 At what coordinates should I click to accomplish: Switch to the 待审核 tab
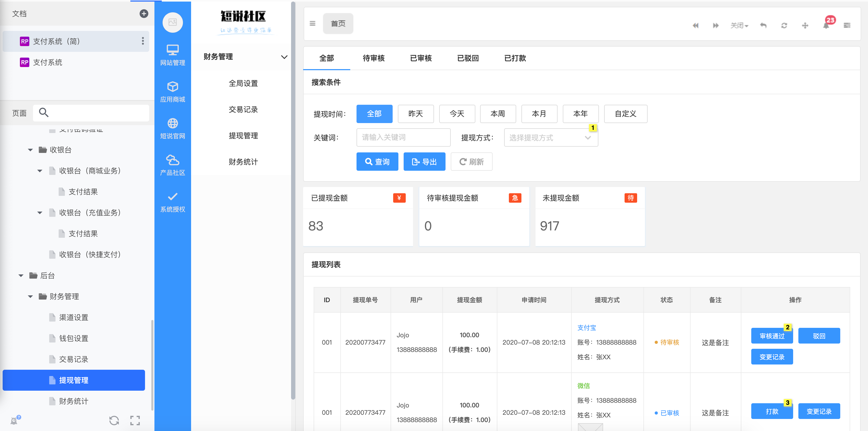pos(374,58)
